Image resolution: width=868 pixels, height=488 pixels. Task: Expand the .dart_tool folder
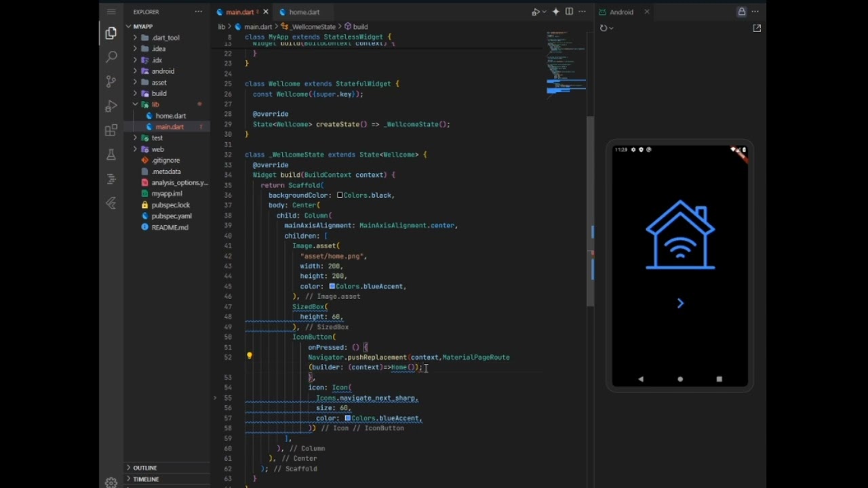[x=166, y=38]
